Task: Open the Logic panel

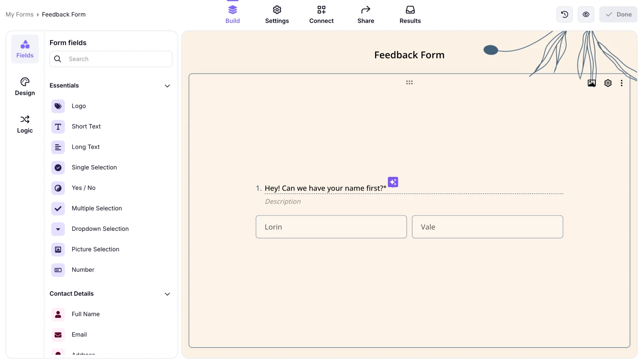Action: 24,124
